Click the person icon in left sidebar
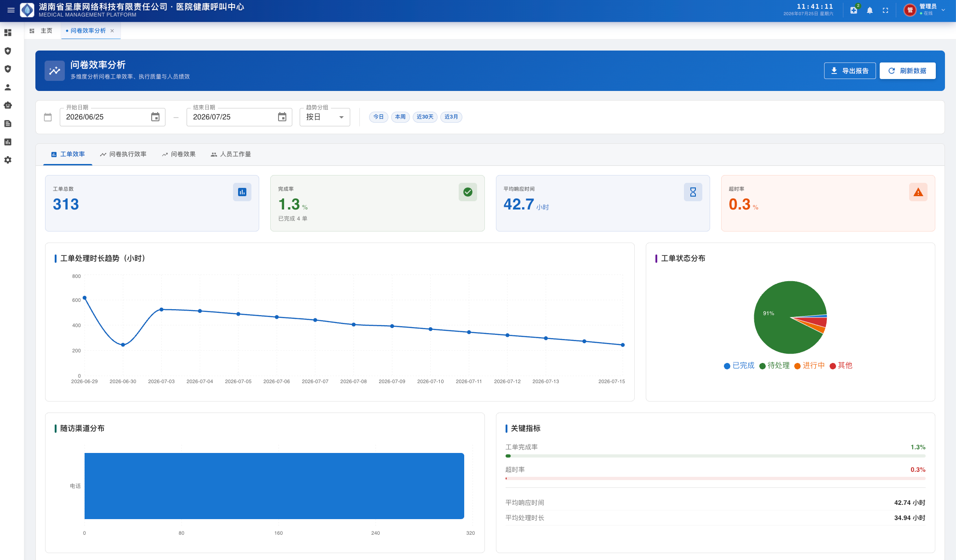The height and width of the screenshot is (560, 956). 8,87
